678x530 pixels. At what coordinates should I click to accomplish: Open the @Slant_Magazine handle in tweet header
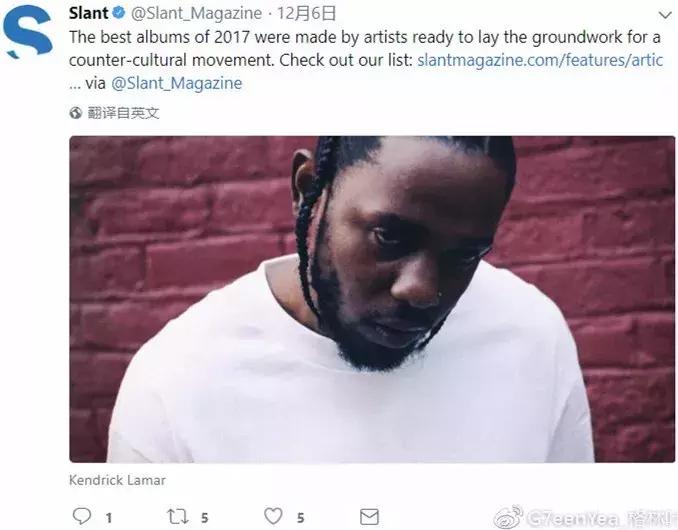[196, 13]
